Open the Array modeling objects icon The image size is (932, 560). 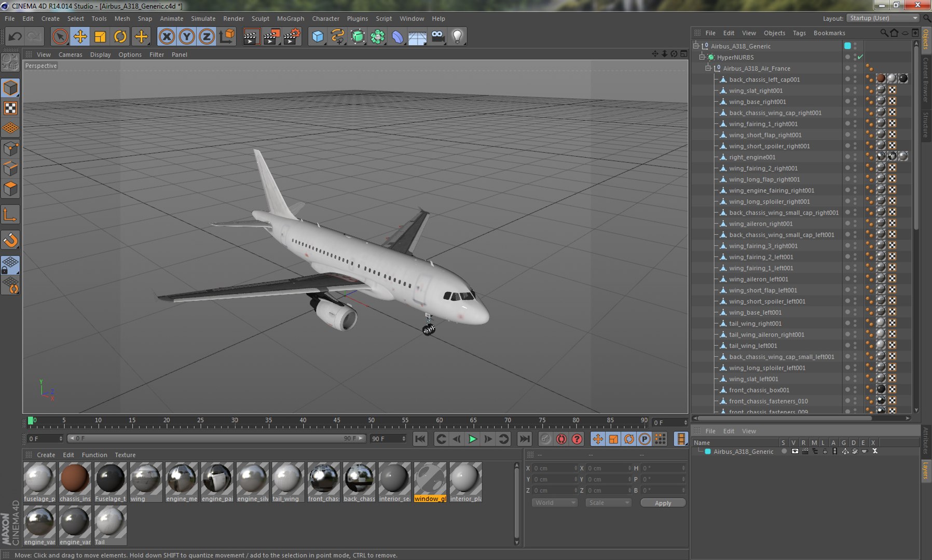pos(378,36)
